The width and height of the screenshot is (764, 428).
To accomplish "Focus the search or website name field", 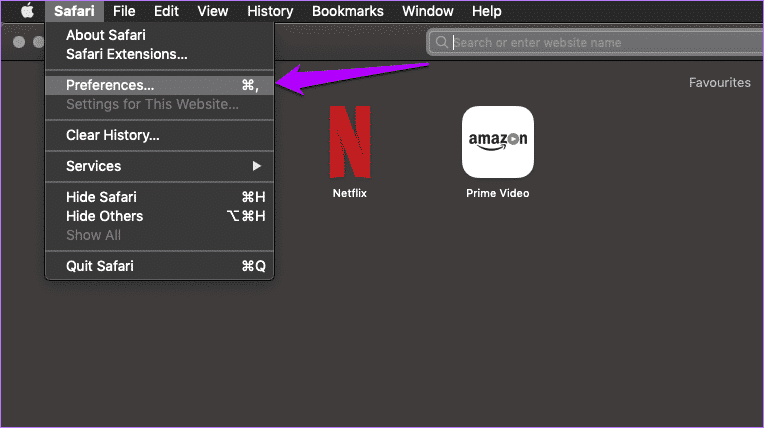I will coord(600,43).
